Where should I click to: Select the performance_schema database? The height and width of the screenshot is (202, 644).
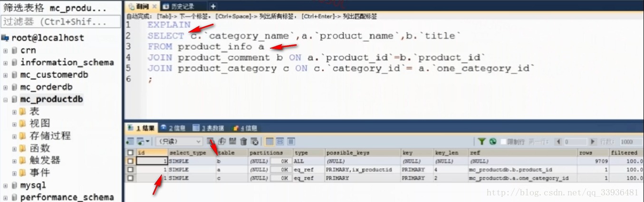[x=67, y=197]
